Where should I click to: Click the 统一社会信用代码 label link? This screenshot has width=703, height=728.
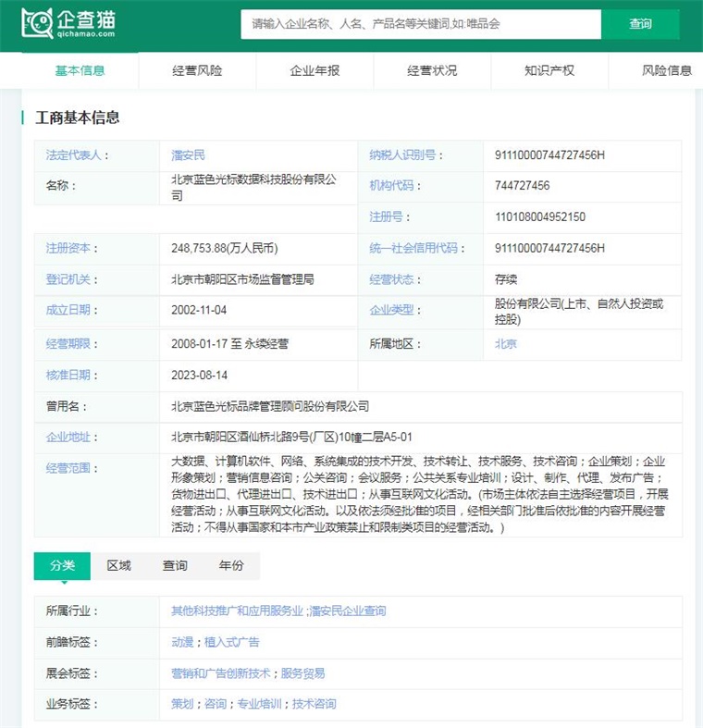413,249
